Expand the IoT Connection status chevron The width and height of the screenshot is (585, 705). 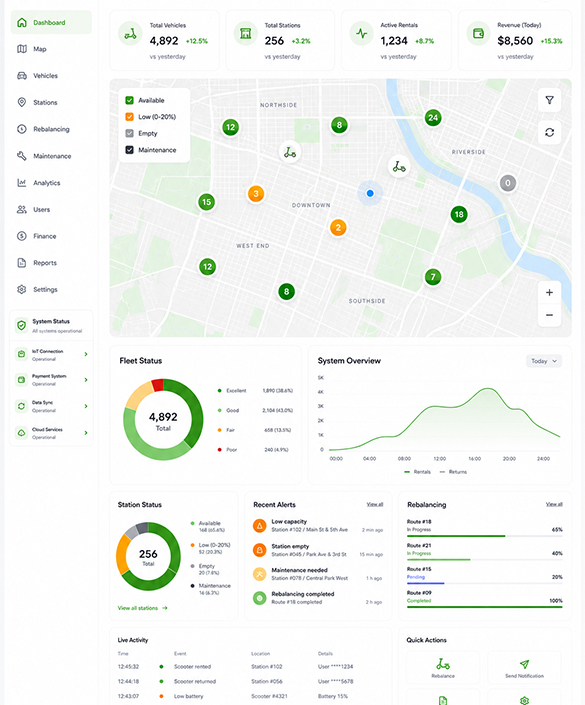tap(85, 354)
